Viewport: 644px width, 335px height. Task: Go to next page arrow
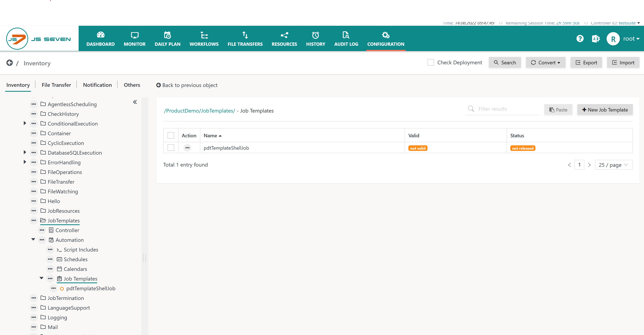click(589, 165)
